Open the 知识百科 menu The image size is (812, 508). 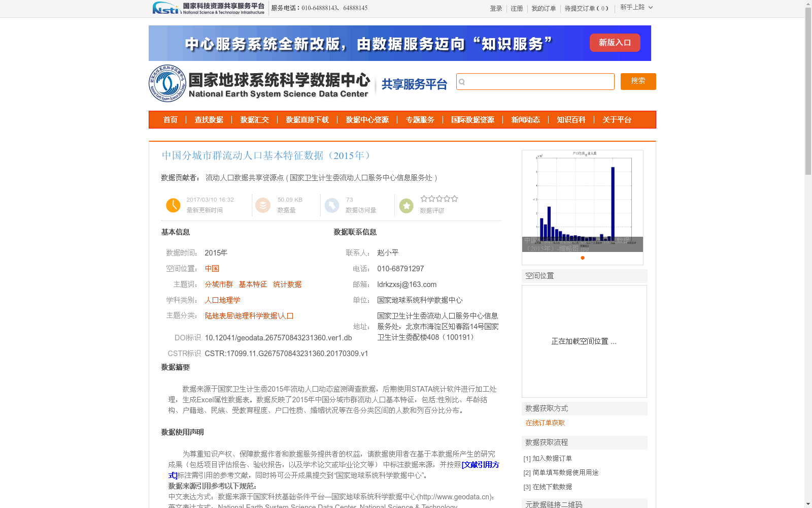(x=571, y=120)
